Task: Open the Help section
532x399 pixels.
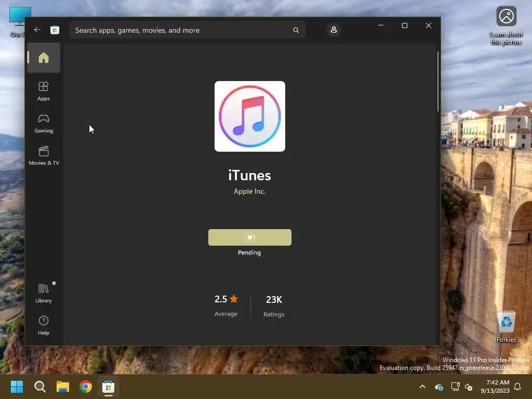Action: point(44,325)
